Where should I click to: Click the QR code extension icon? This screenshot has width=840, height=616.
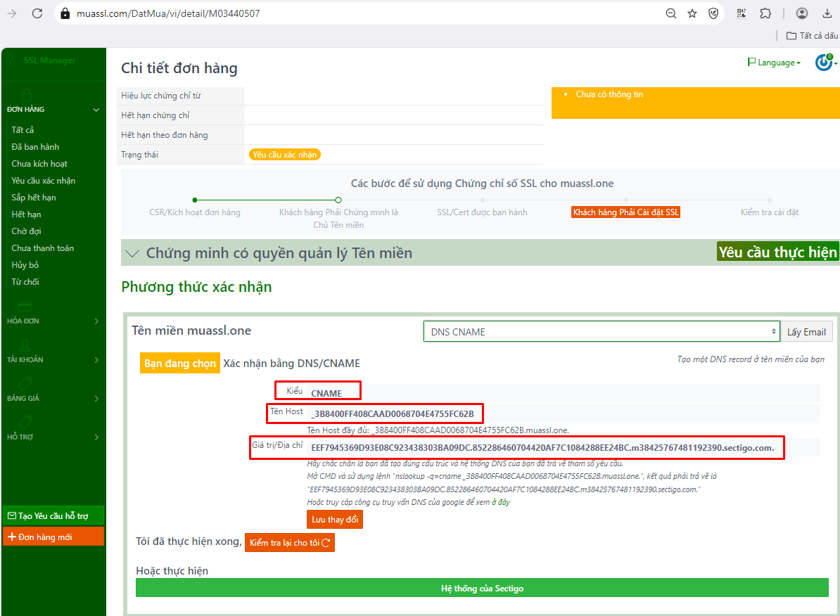click(742, 13)
